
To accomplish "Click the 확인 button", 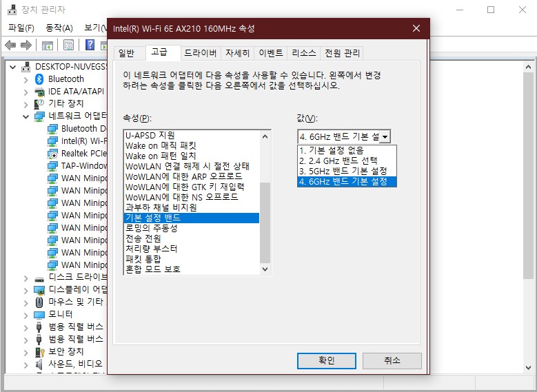I will 326,360.
